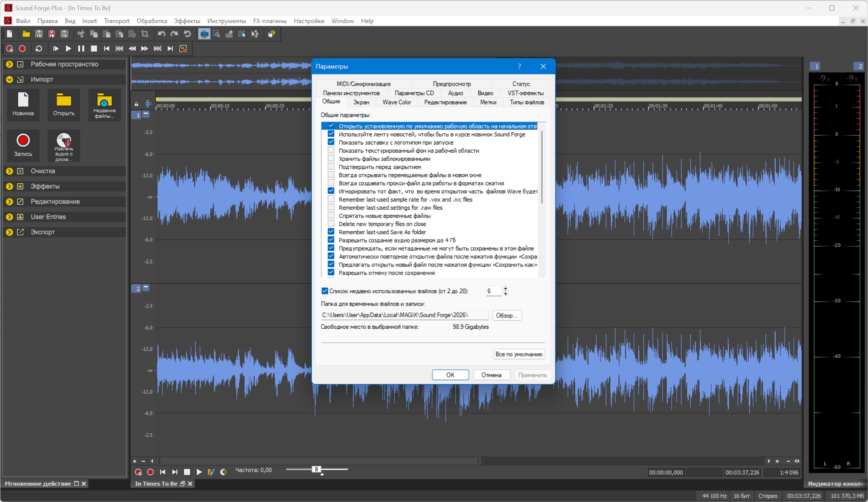Screen dimensions: 868x502
Task: Collapse the Рабочее пространство section
Action: 9,64
